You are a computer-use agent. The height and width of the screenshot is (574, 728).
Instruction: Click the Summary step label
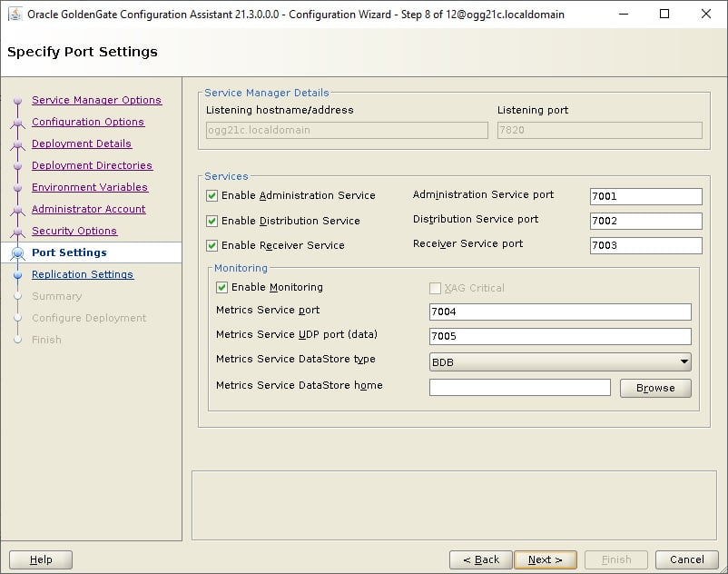(56, 296)
